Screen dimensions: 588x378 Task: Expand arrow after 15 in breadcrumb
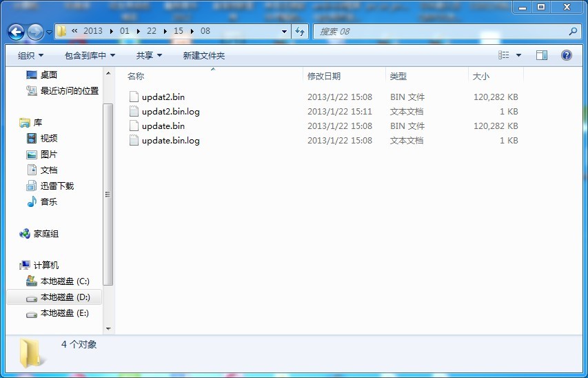coord(192,31)
